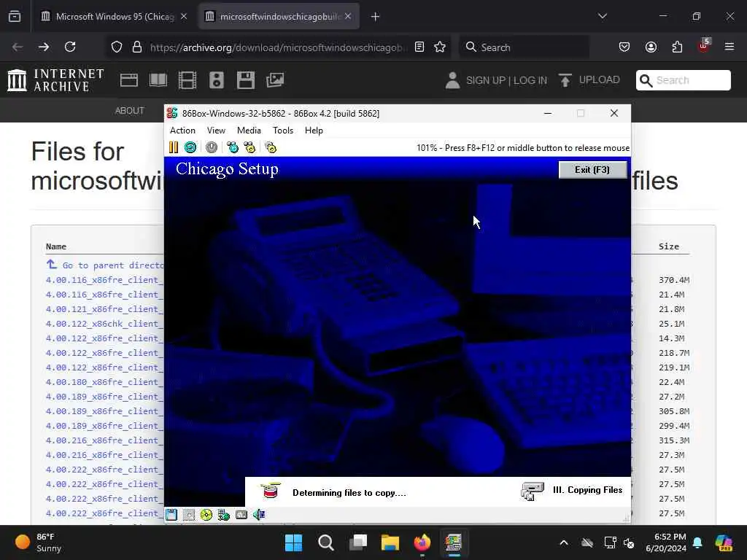The width and height of the screenshot is (747, 560).
Task: Click floppy disk status bar icon
Action: (171, 515)
